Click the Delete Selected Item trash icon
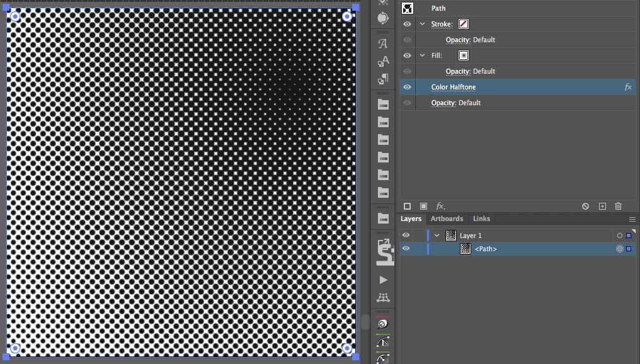The image size is (640, 364). point(619,207)
